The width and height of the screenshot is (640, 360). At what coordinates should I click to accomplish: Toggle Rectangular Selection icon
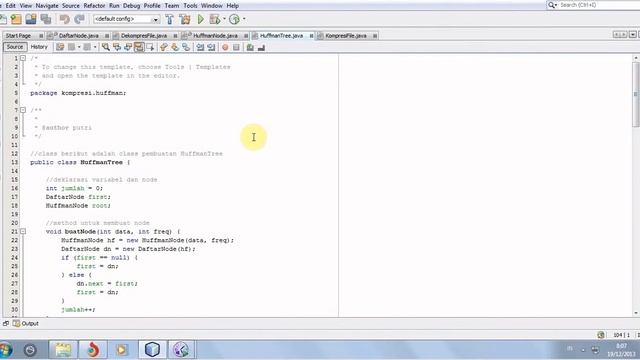coord(150,47)
